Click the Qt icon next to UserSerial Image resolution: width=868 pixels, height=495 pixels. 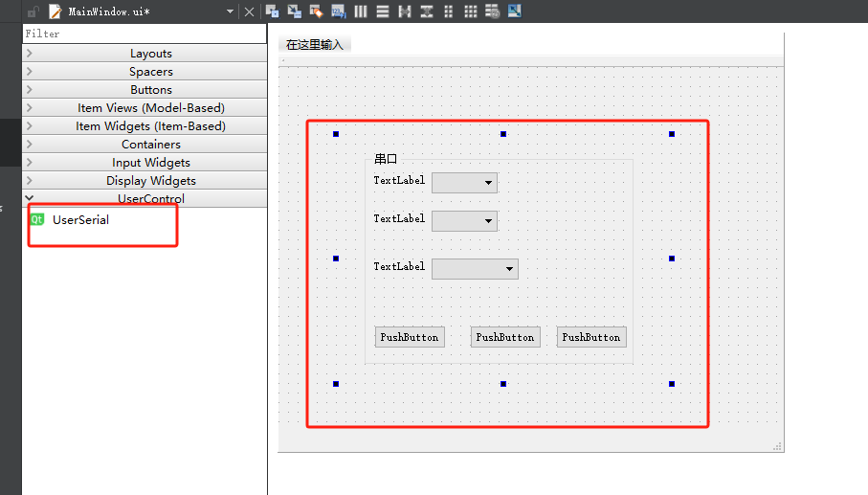(37, 220)
